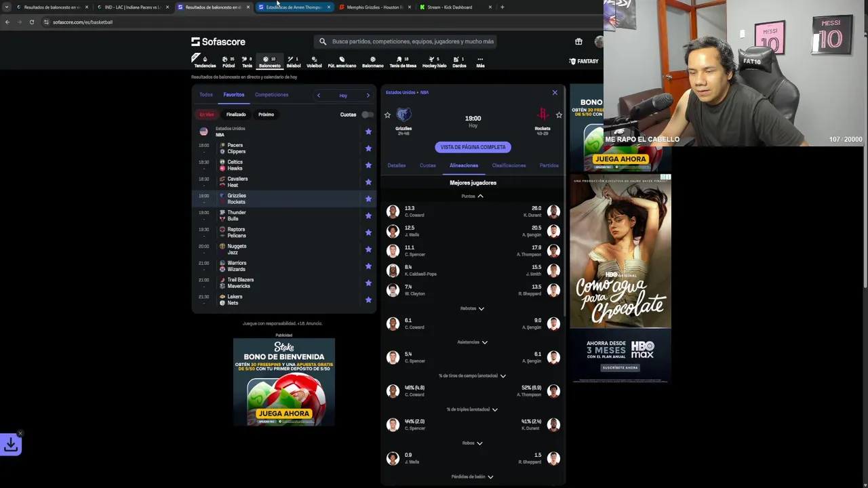This screenshot has width=868, height=488.
Task: Click the browser back arrow
Action: click(7, 22)
